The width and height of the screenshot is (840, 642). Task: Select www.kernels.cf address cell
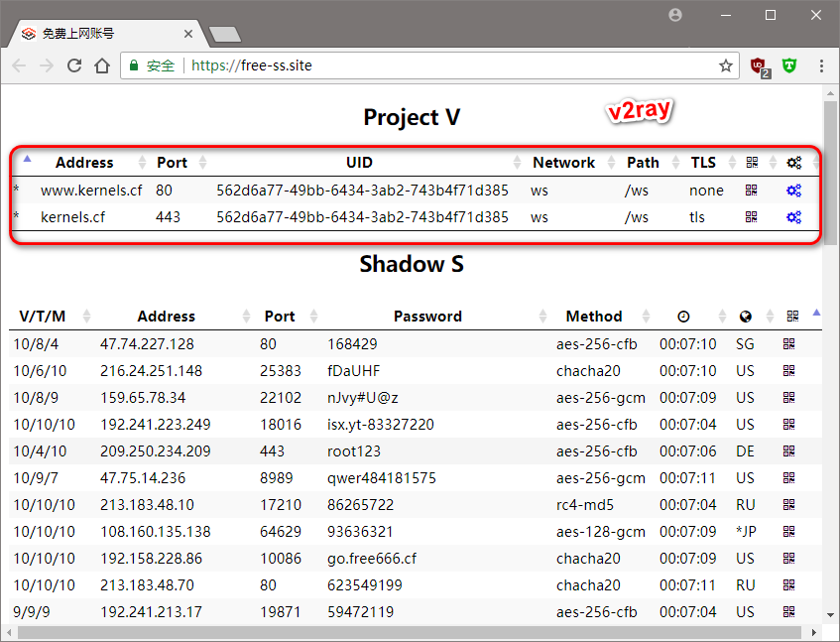pyautogui.click(x=91, y=191)
